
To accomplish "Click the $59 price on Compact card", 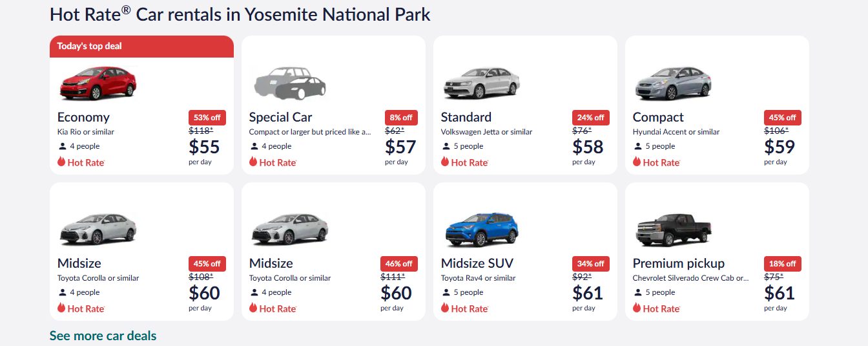I will point(780,147).
